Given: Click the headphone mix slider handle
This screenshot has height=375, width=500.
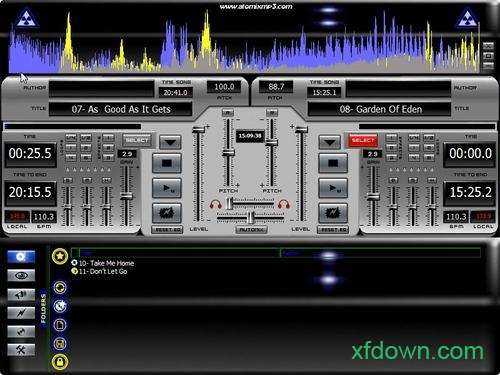Looking at the screenshot, I should coord(229,203).
